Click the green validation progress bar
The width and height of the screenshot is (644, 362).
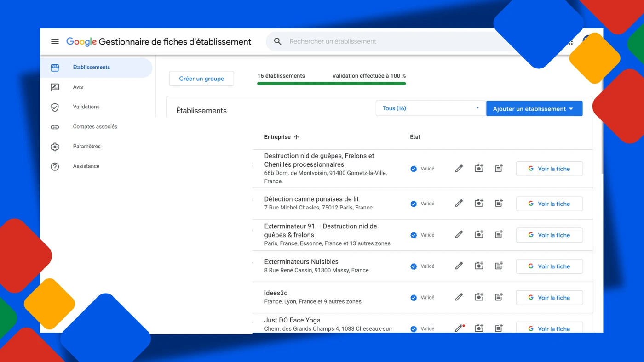click(x=331, y=84)
